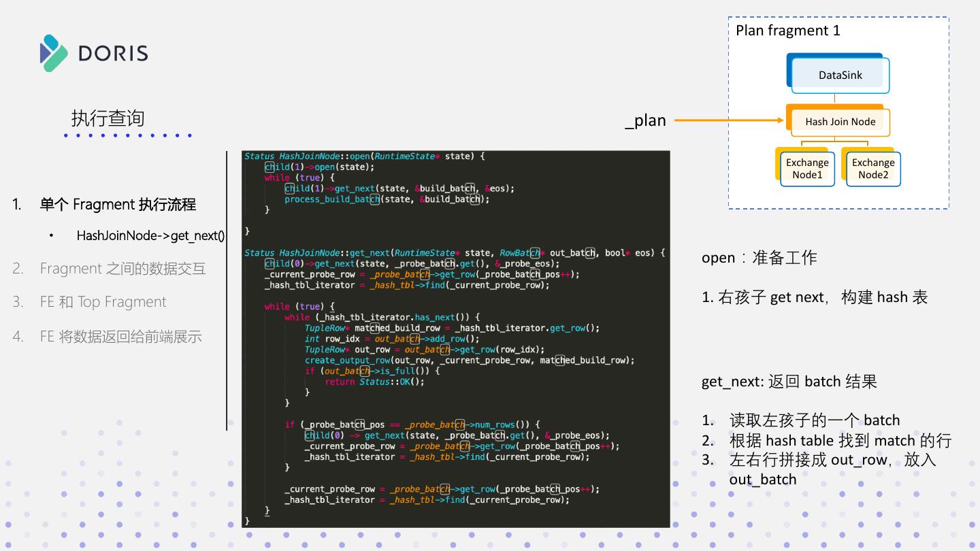Select the Hash Join Node box

(840, 122)
